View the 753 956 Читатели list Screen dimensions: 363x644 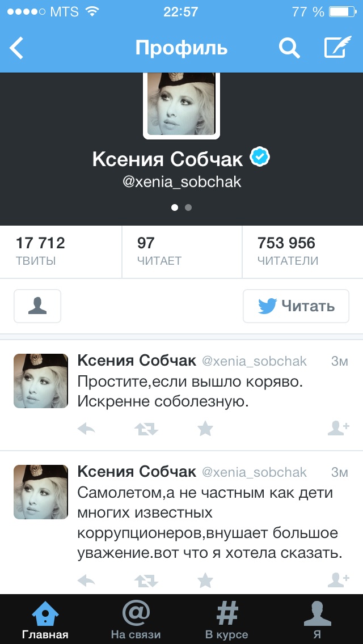tap(302, 251)
